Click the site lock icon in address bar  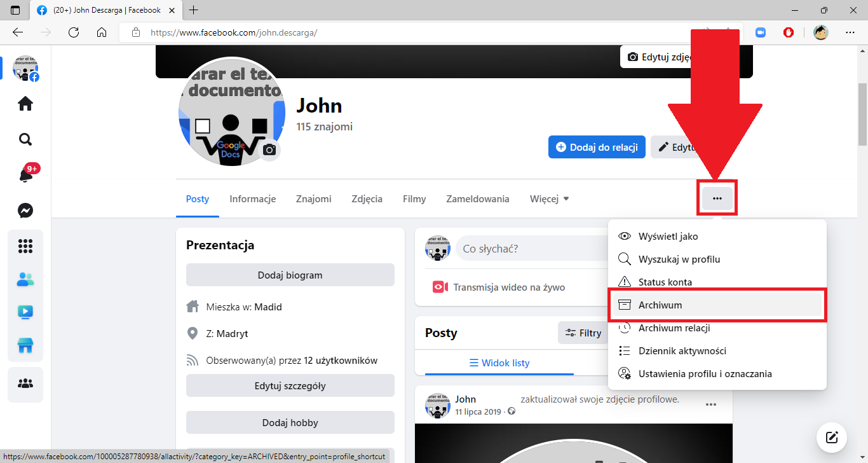tap(135, 32)
